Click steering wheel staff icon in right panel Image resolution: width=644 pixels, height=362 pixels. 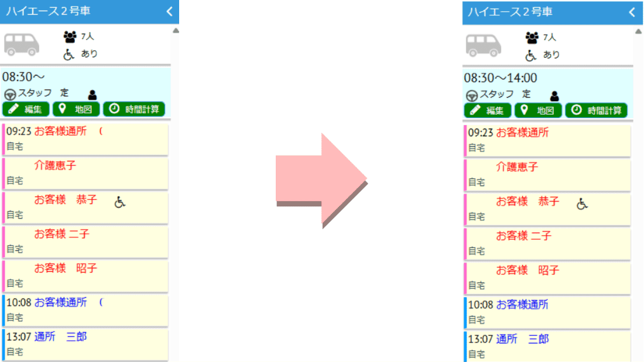[x=472, y=96]
